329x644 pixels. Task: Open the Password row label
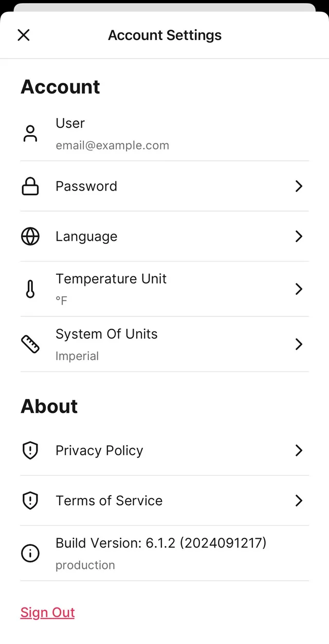pyautogui.click(x=86, y=186)
